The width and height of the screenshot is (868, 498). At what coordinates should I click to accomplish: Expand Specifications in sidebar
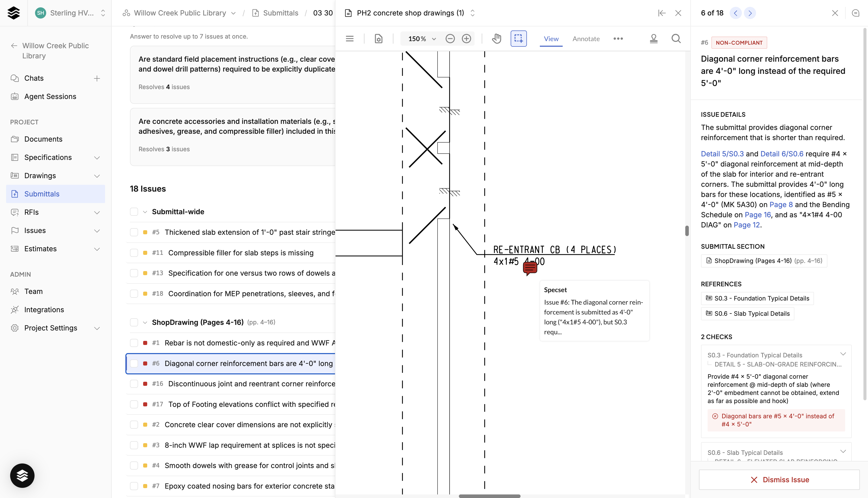(x=97, y=157)
